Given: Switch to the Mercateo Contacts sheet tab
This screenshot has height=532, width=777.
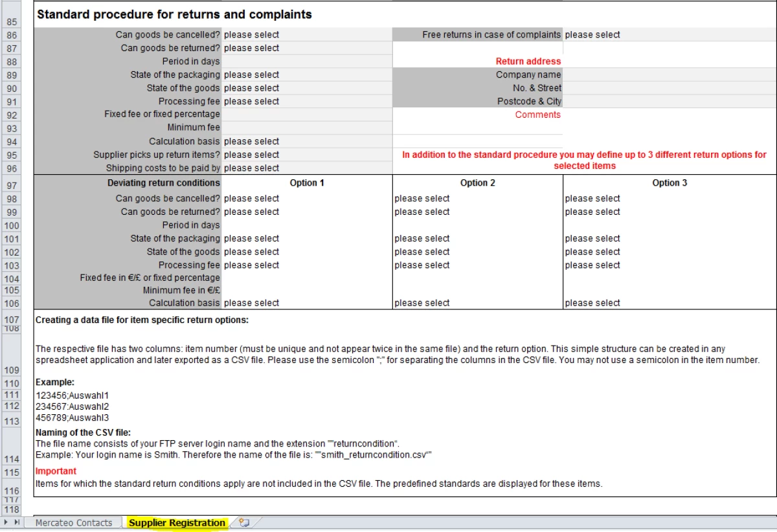Looking at the screenshot, I should pyautogui.click(x=73, y=523).
